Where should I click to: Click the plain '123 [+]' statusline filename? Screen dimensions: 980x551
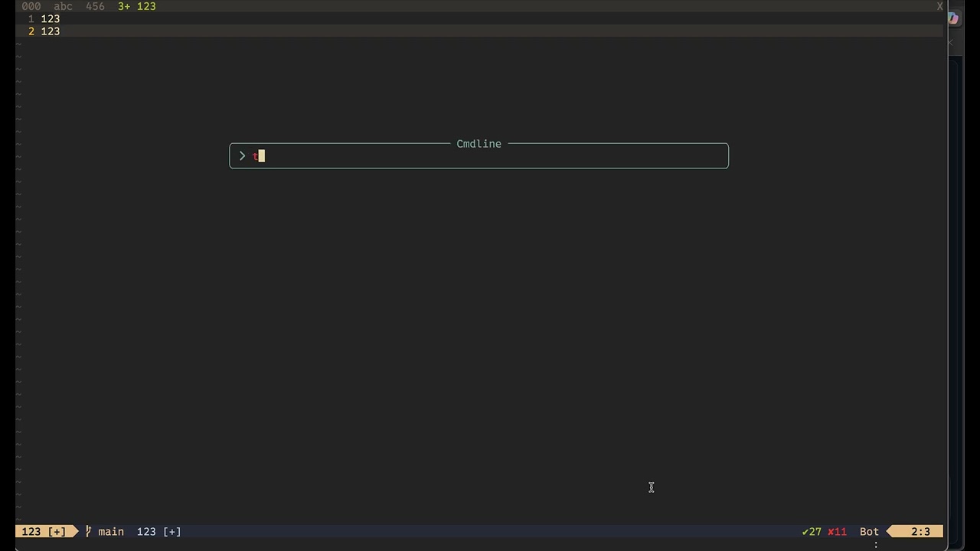pos(159,531)
